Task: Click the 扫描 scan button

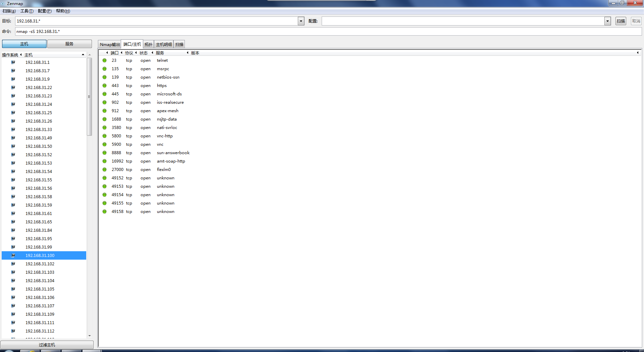Action: coord(621,21)
